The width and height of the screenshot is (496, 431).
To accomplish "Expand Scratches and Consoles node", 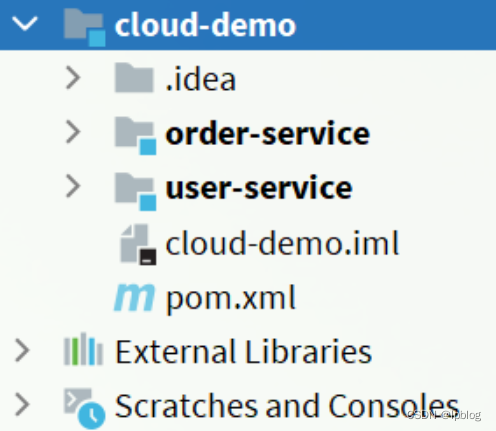I will [22, 404].
